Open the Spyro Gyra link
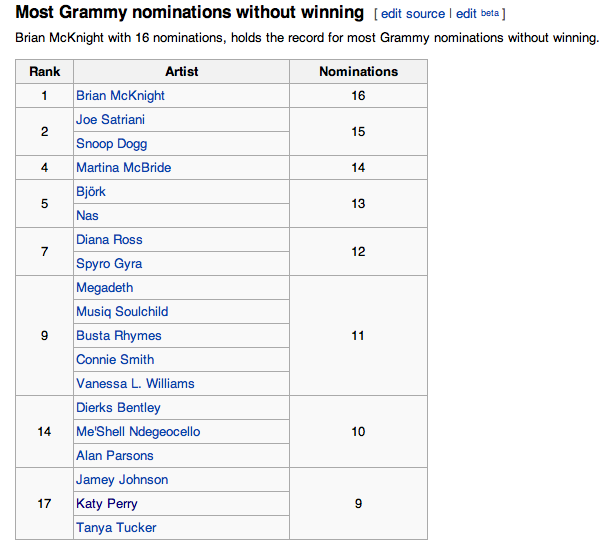 coord(109,264)
